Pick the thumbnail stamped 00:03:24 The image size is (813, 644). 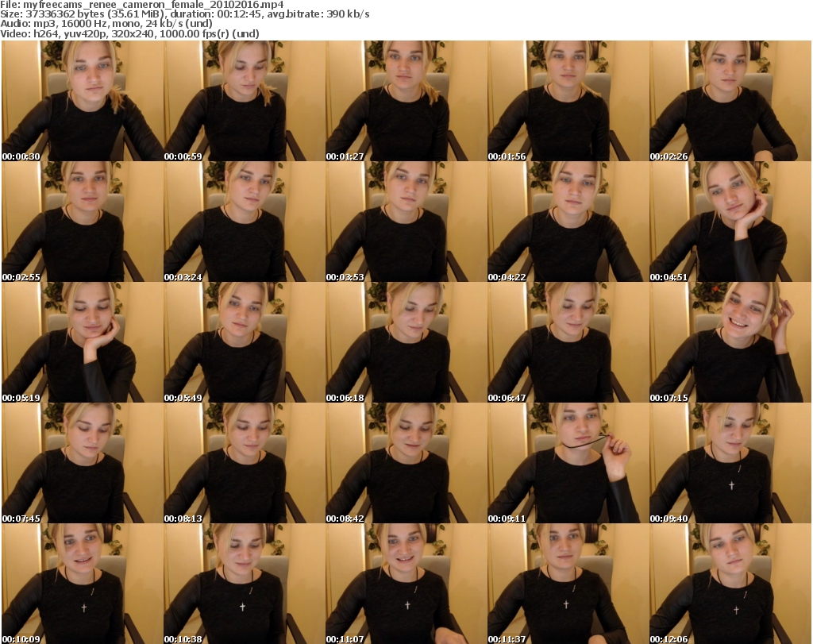point(245,222)
